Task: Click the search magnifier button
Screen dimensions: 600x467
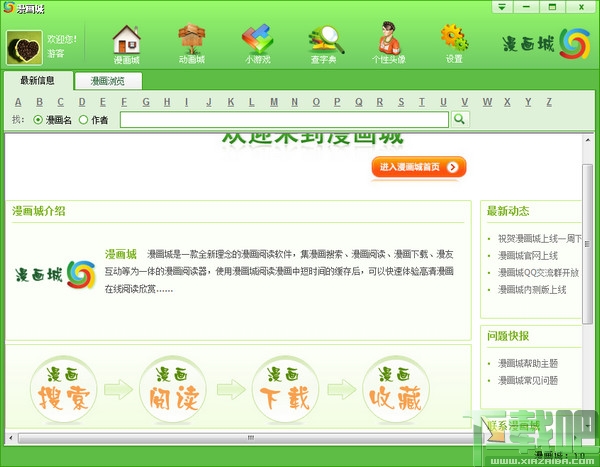Action: [460, 119]
